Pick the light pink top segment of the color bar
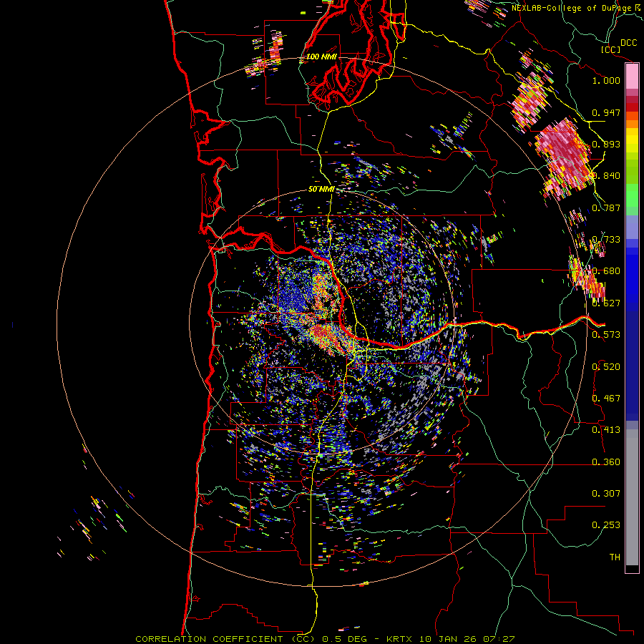 (632, 76)
